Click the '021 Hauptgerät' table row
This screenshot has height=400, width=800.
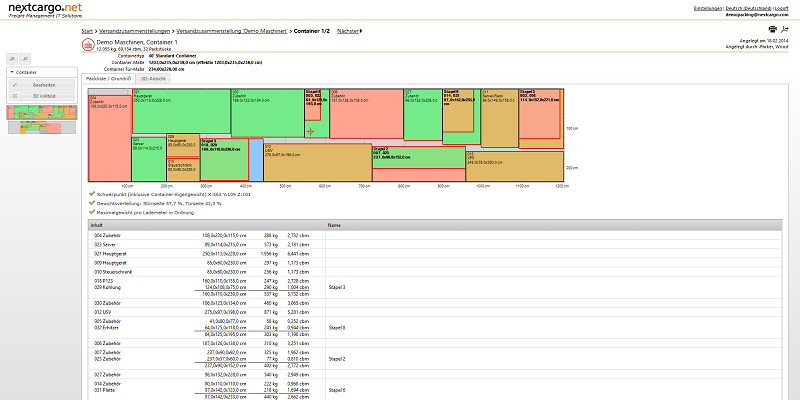point(435,254)
